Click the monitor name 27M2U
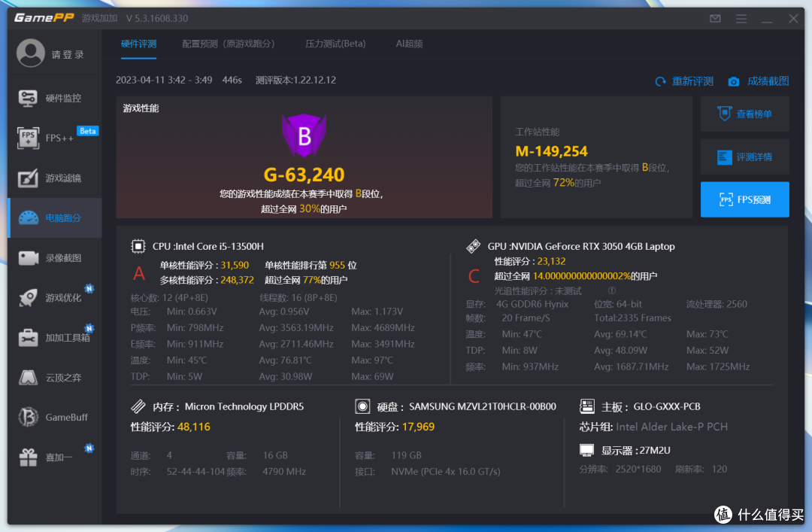The height and width of the screenshot is (532, 812). pos(655,450)
